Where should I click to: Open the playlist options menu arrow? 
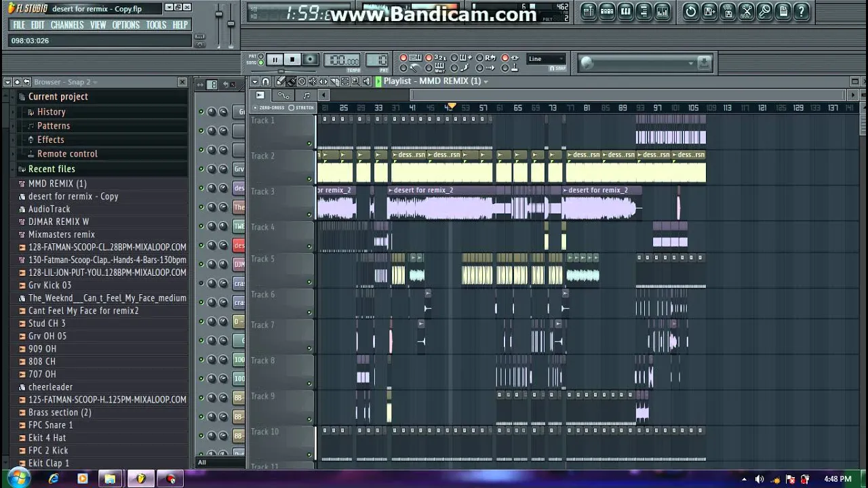pyautogui.click(x=255, y=81)
